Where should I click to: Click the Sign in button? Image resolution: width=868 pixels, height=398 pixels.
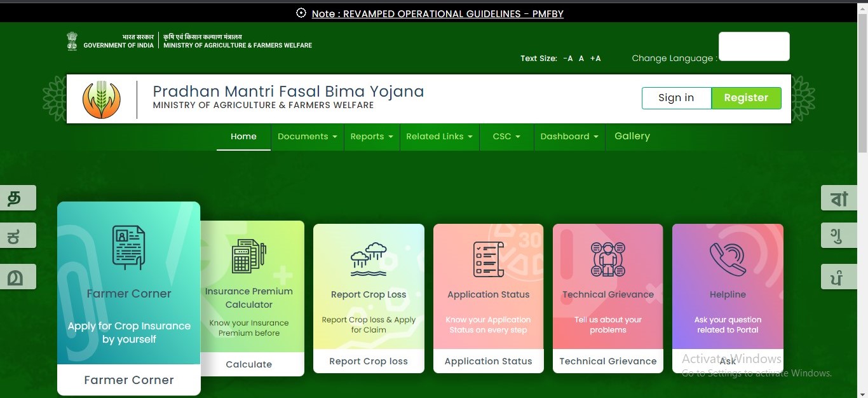tap(676, 98)
